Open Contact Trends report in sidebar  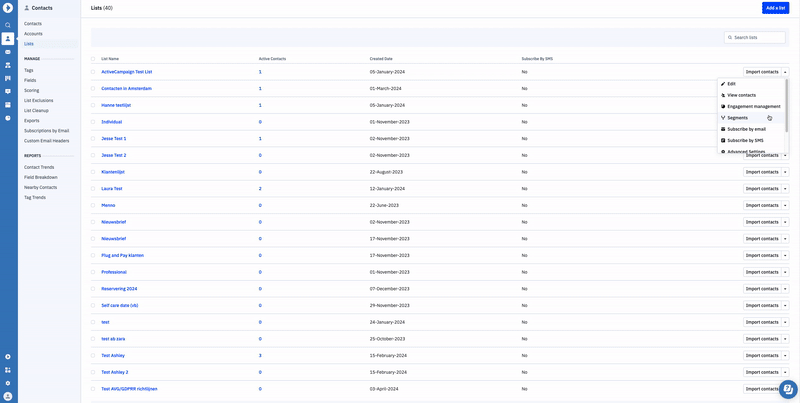pyautogui.click(x=39, y=167)
